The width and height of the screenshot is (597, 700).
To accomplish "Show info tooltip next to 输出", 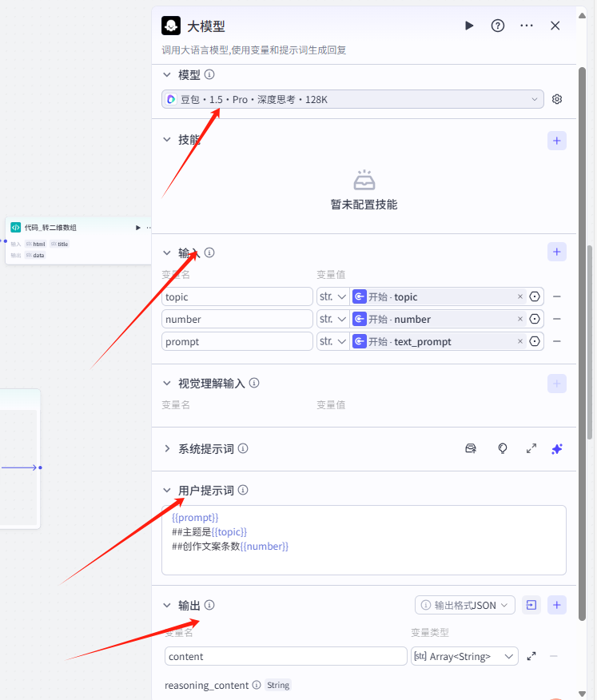I will [x=209, y=605].
